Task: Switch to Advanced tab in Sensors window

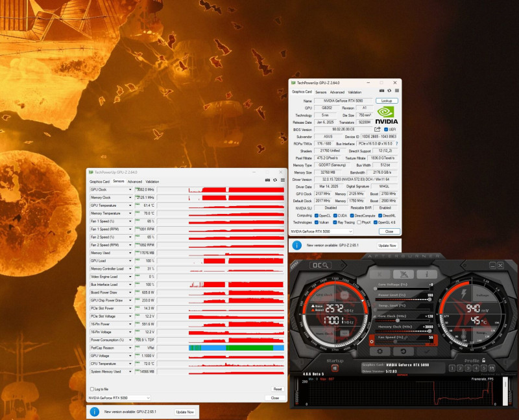Action: pos(135,181)
